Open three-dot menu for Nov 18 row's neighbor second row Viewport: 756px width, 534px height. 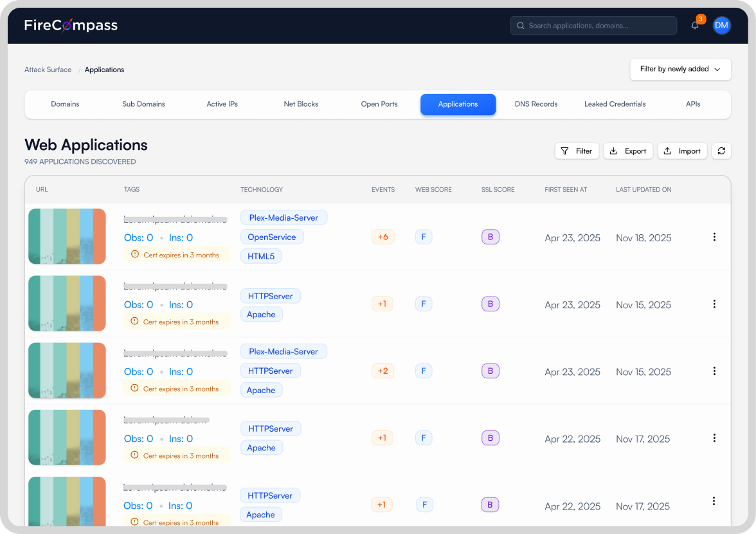point(714,304)
